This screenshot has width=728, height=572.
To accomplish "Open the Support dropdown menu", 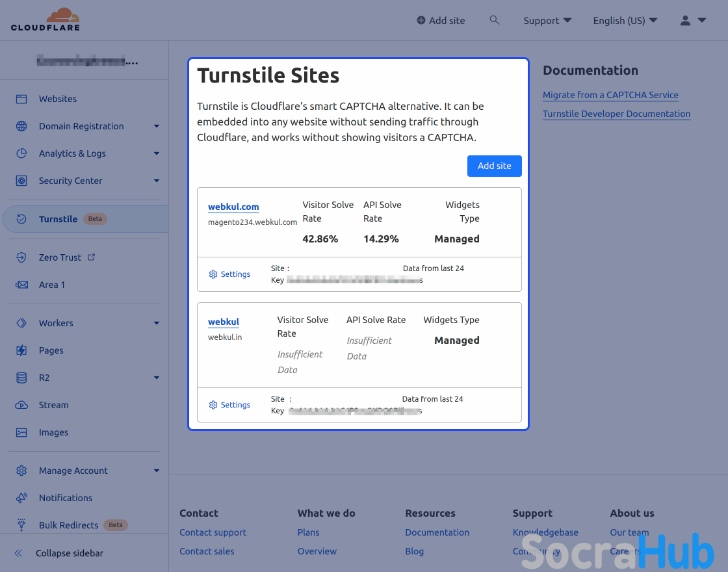I will click(547, 21).
